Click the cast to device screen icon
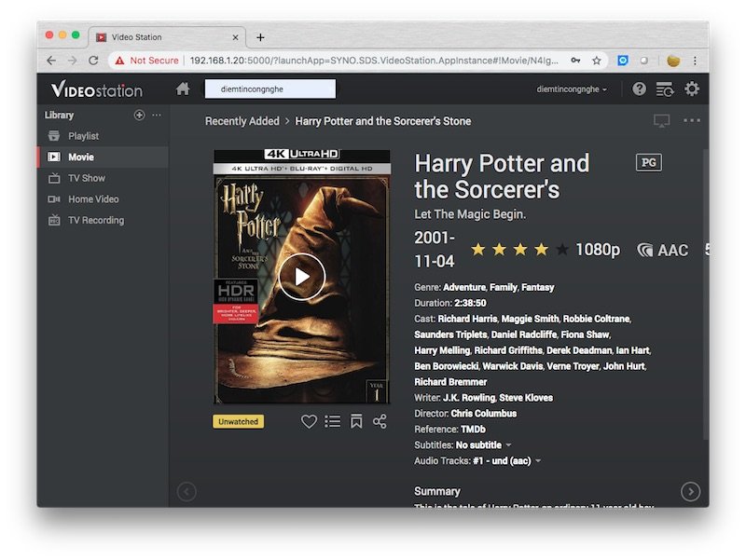Image resolution: width=746 pixels, height=560 pixels. click(661, 121)
